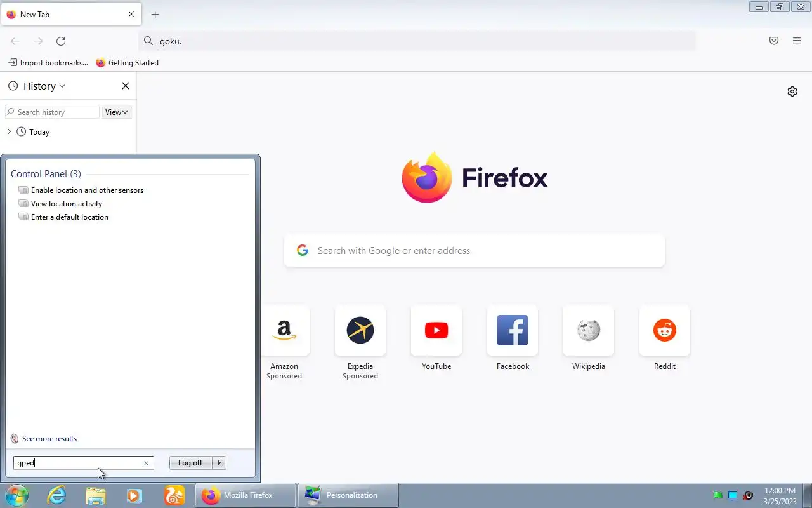The image size is (812, 508).
Task: Click See more results in Start menu
Action: (x=49, y=439)
